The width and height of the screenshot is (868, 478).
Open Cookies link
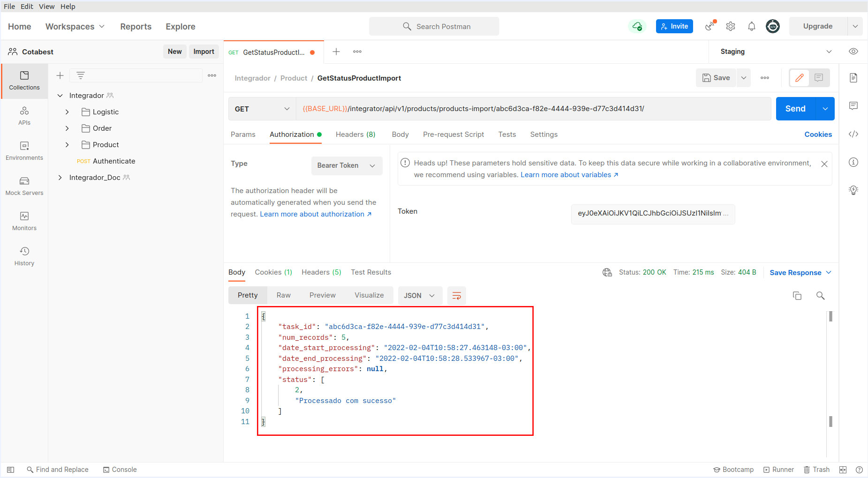click(x=818, y=134)
